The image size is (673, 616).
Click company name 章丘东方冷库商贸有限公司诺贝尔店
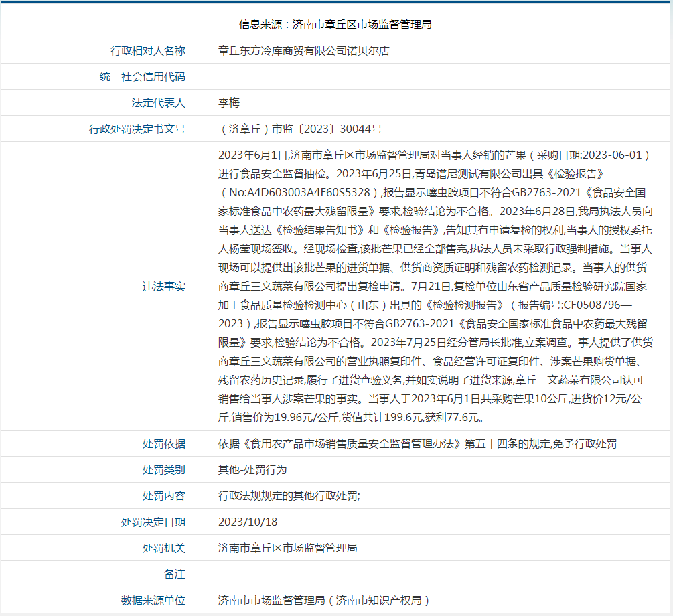(304, 51)
